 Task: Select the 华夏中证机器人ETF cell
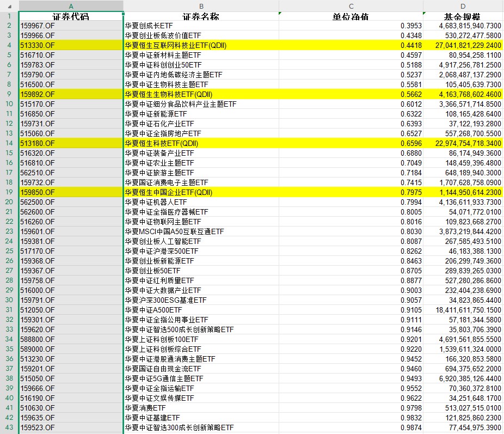coord(201,202)
